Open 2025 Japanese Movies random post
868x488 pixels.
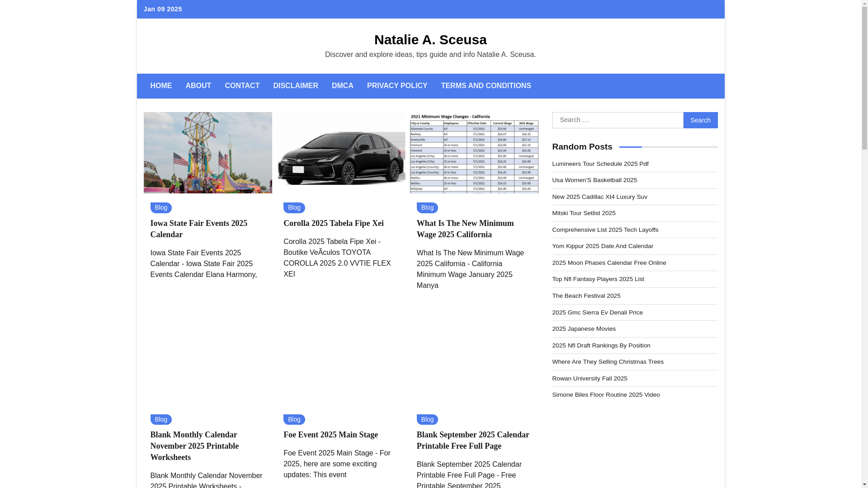click(584, 329)
